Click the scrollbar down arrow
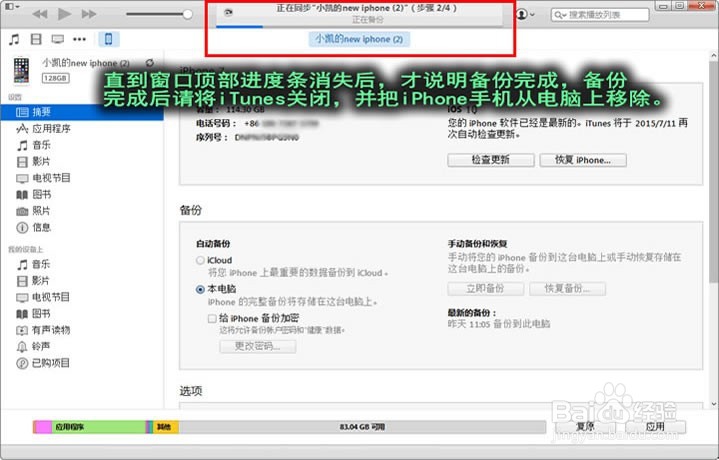Screen dimensions: 719x460 714,404
